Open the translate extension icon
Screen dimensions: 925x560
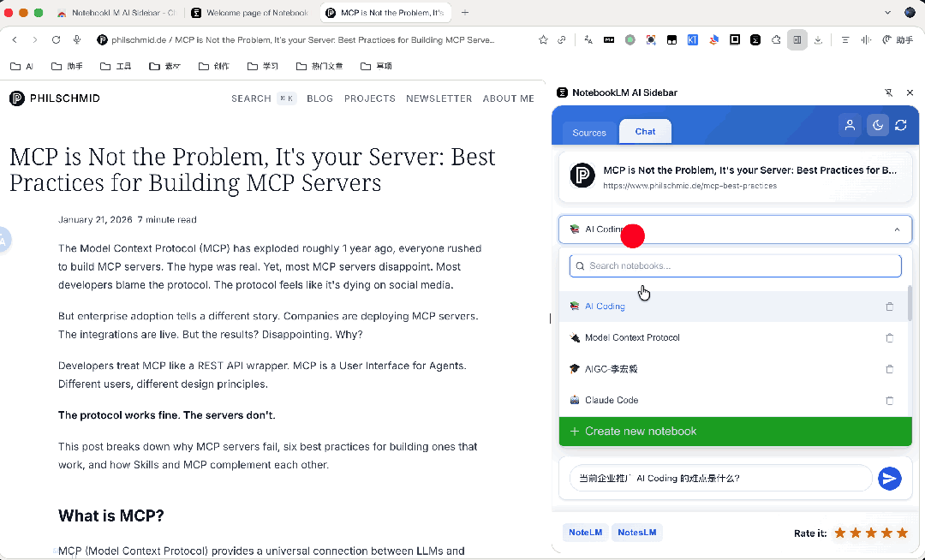pos(588,40)
